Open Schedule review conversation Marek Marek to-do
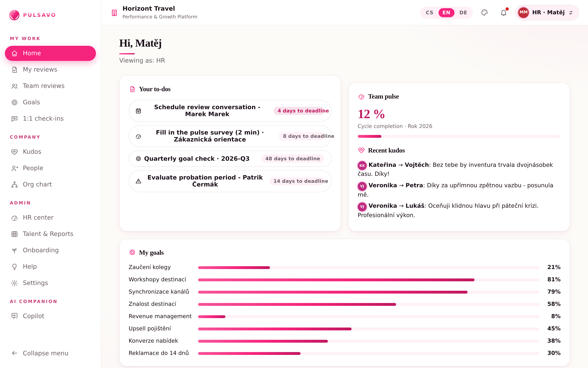 (230, 111)
